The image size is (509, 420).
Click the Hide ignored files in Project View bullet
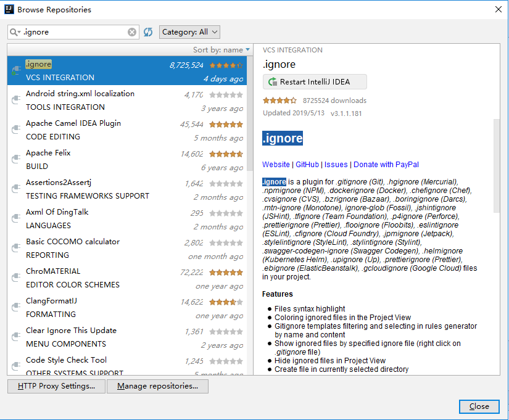click(330, 361)
